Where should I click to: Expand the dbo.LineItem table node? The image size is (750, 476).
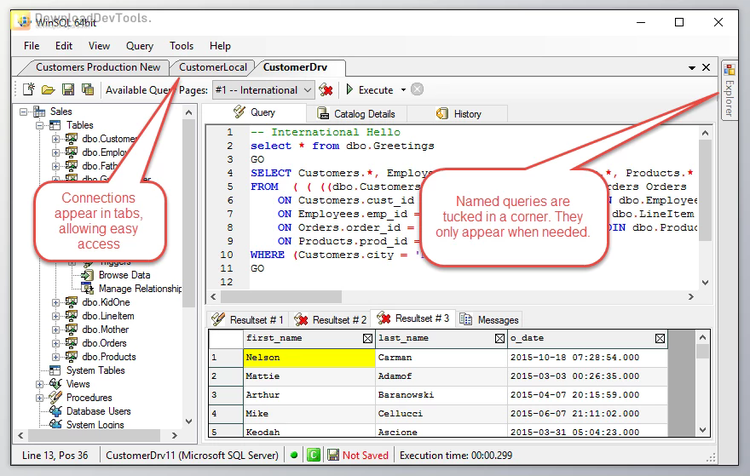pyautogui.click(x=55, y=316)
